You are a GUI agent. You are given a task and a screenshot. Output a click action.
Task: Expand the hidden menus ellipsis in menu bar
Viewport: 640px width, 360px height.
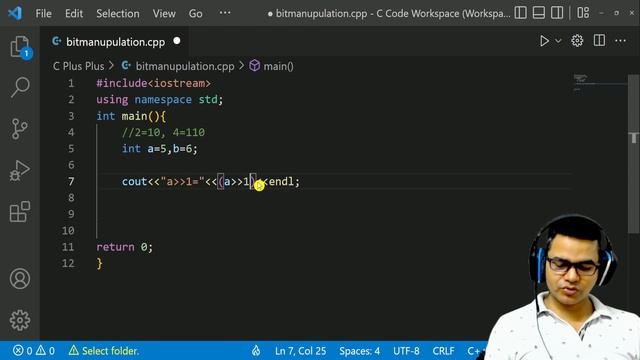pos(225,13)
